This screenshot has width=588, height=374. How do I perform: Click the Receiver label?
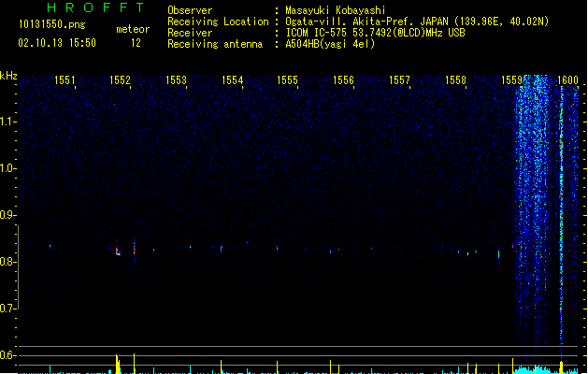coord(190,33)
